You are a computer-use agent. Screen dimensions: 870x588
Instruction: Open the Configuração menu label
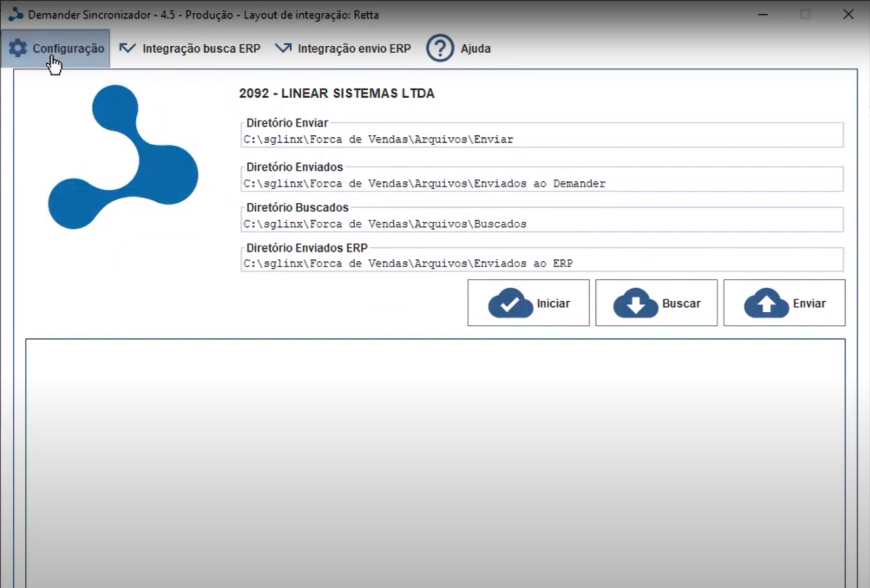[68, 49]
